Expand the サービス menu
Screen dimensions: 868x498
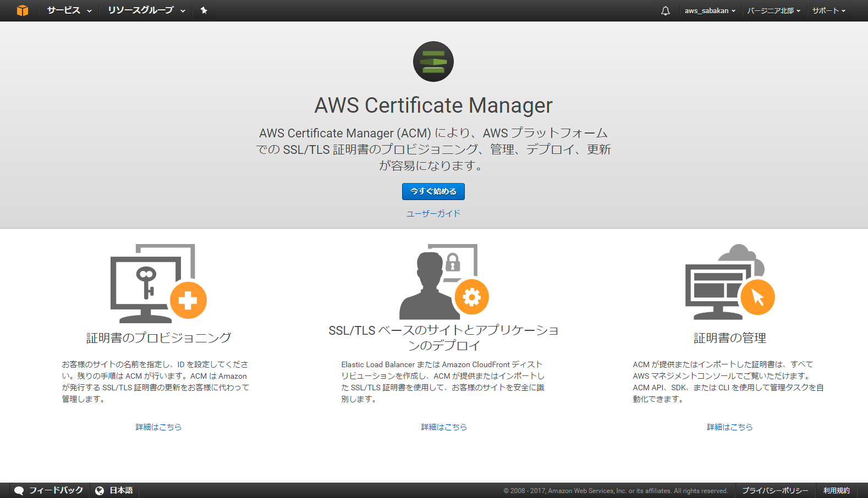tap(69, 10)
